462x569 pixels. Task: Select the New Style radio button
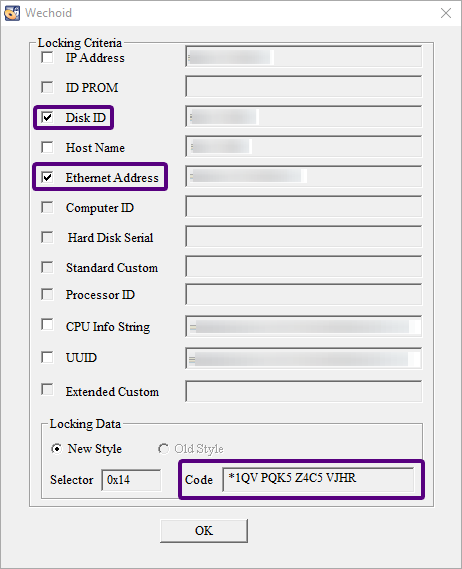56,449
